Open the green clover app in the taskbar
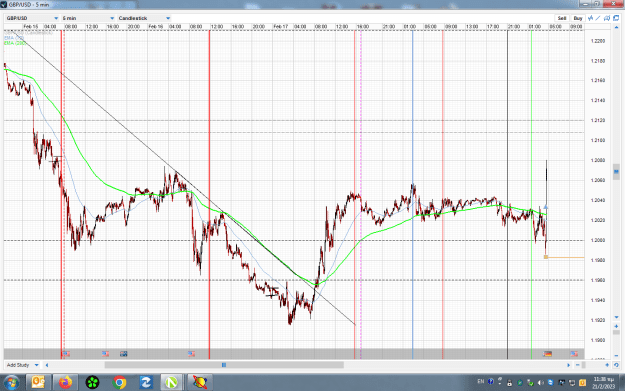The width and height of the screenshot is (625, 391). (x=92, y=383)
